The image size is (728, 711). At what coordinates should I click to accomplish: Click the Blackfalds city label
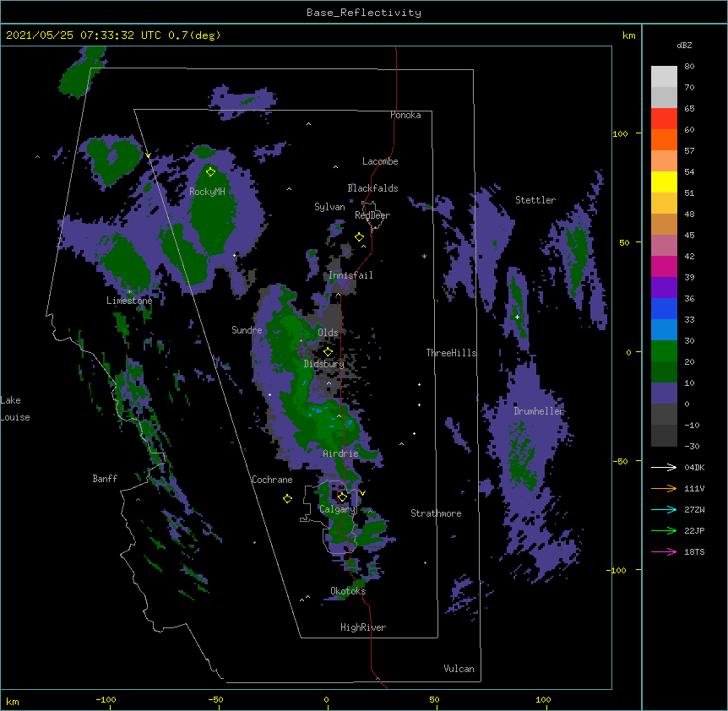[x=372, y=188]
